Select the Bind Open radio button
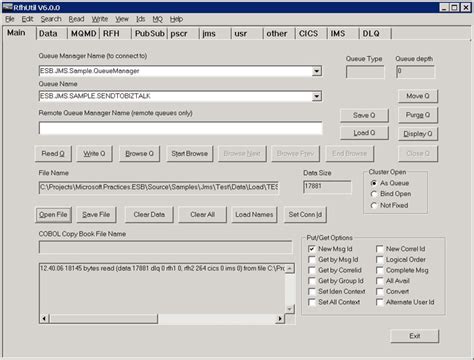Image resolution: width=474 pixels, height=360 pixels. (374, 194)
